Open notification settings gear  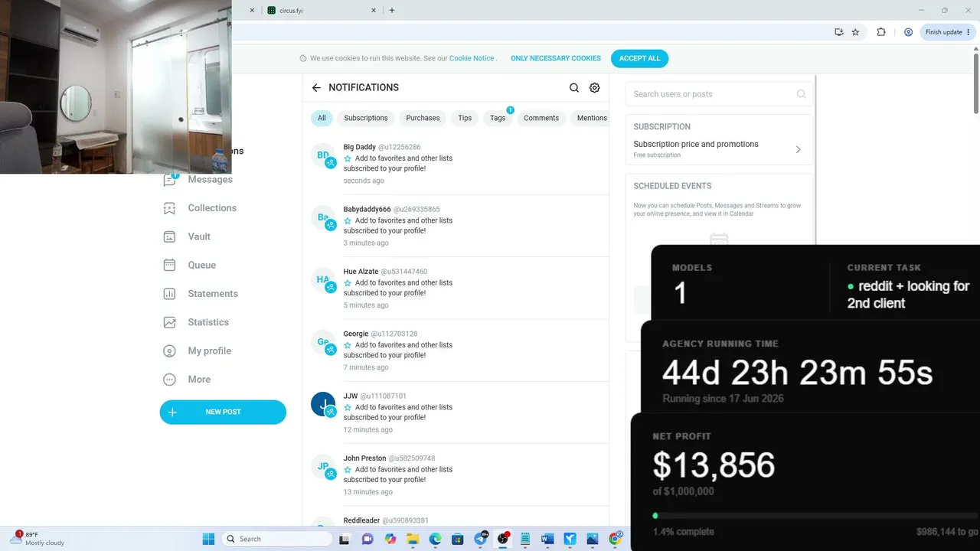pyautogui.click(x=595, y=88)
